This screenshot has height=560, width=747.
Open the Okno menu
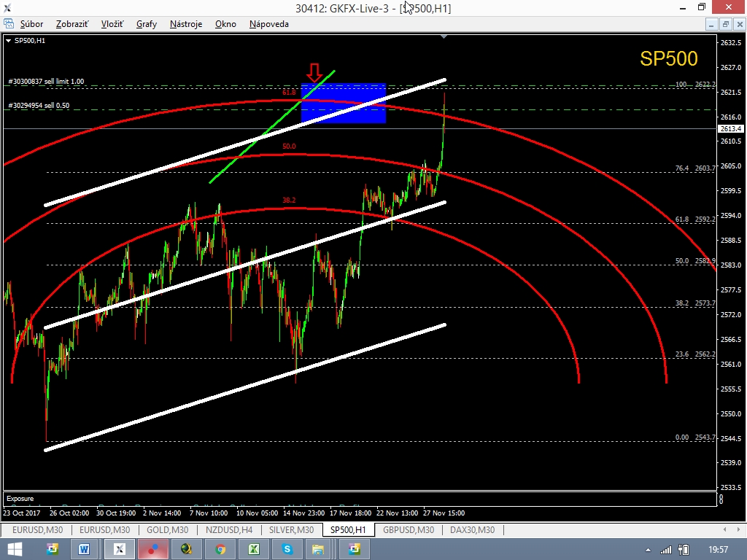pyautogui.click(x=225, y=24)
